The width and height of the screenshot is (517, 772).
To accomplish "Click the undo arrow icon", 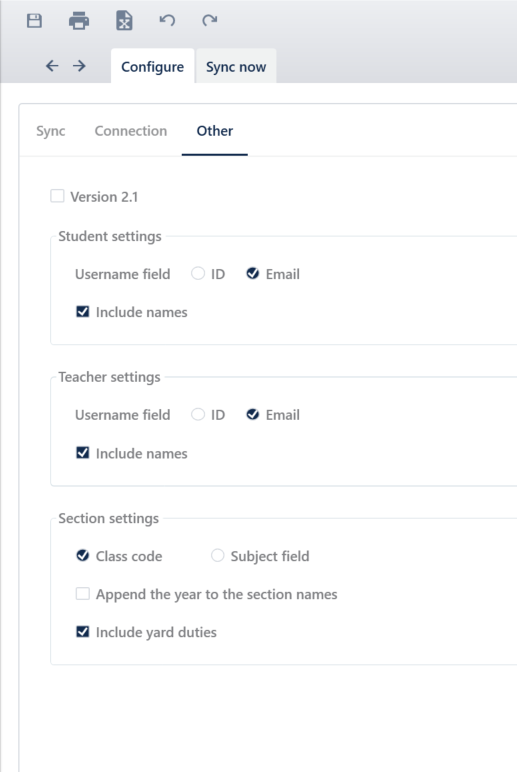I will [167, 20].
